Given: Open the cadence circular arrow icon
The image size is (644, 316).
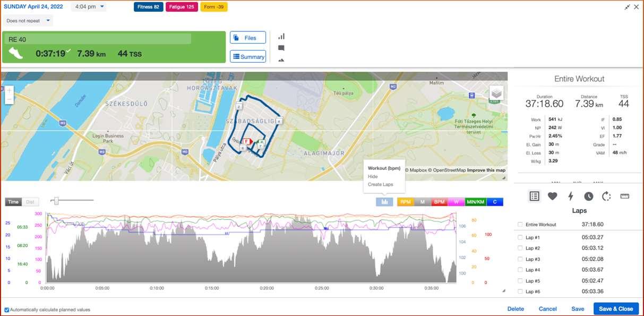Looking at the screenshot, I should 607,196.
